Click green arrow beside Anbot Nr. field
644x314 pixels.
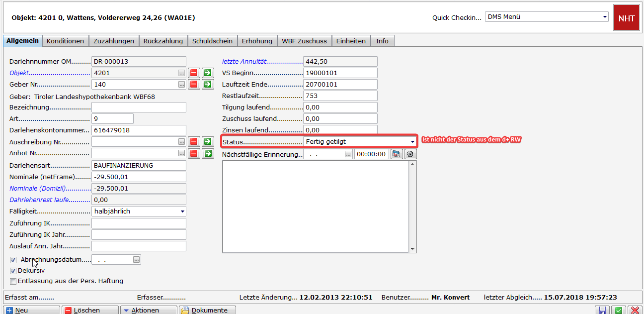point(207,153)
